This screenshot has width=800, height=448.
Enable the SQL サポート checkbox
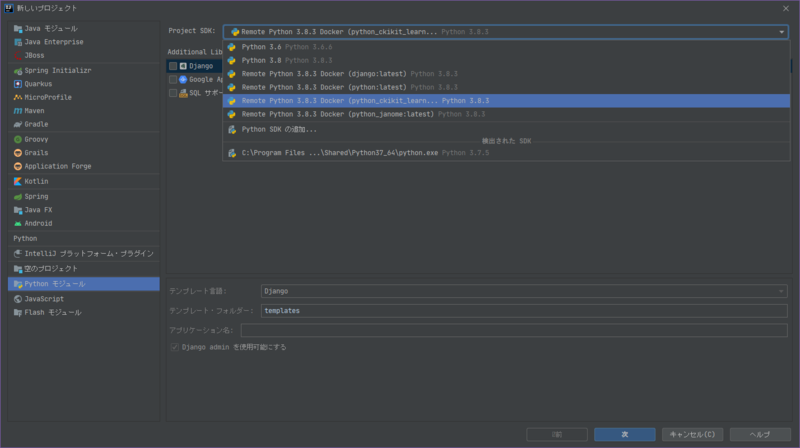[173, 93]
